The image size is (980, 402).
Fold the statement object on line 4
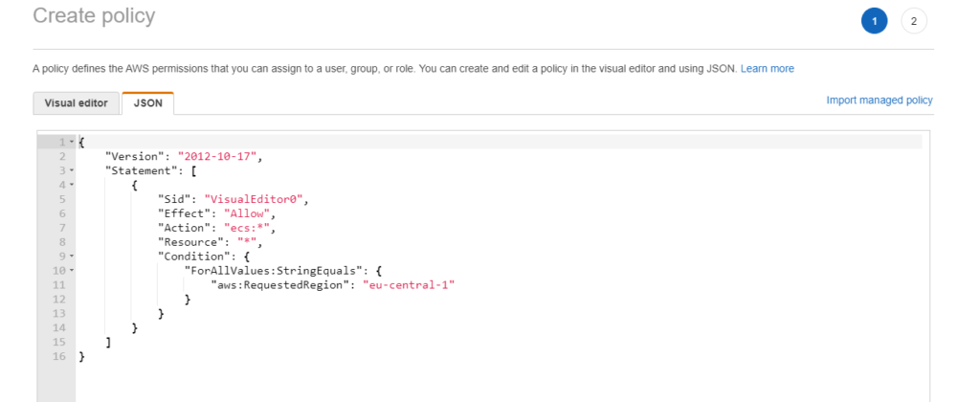point(72,185)
